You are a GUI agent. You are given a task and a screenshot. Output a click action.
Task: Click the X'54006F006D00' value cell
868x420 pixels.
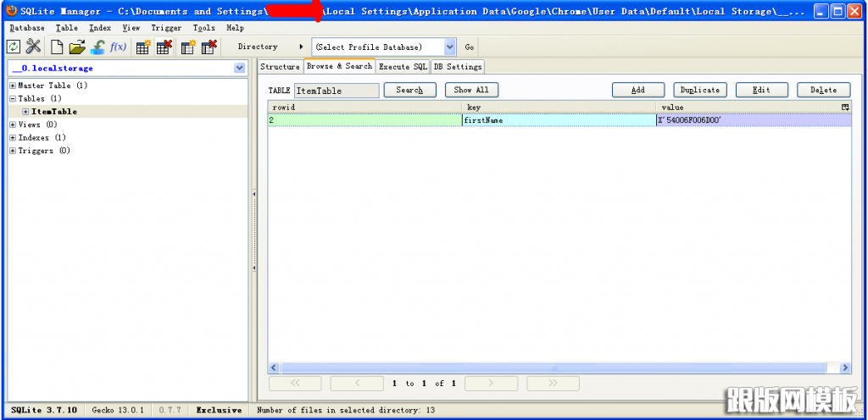pyautogui.click(x=754, y=120)
